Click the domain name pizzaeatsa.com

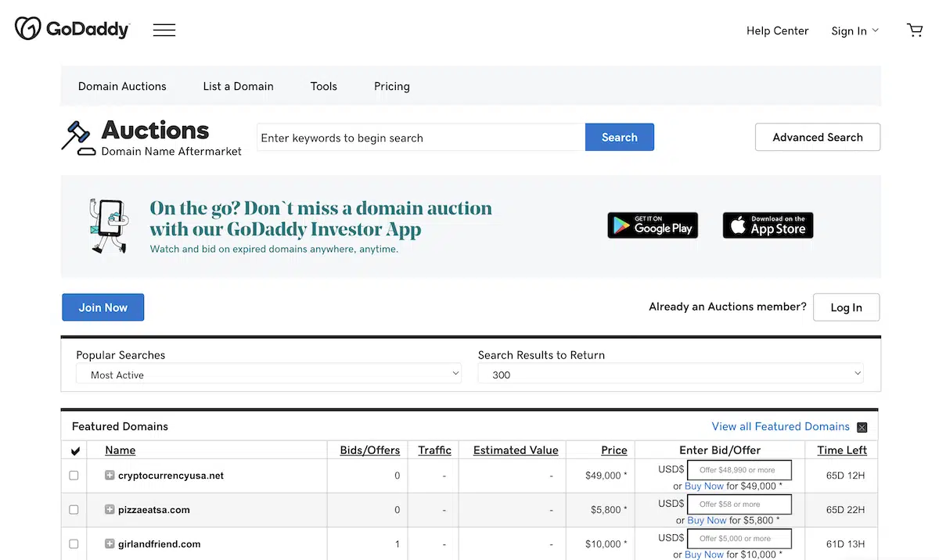tap(154, 510)
